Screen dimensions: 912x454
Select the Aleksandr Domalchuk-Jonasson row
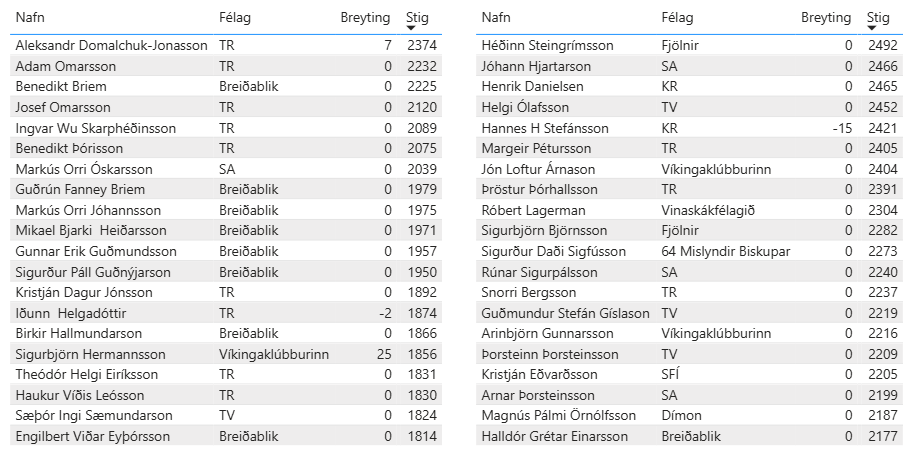[x=111, y=45]
